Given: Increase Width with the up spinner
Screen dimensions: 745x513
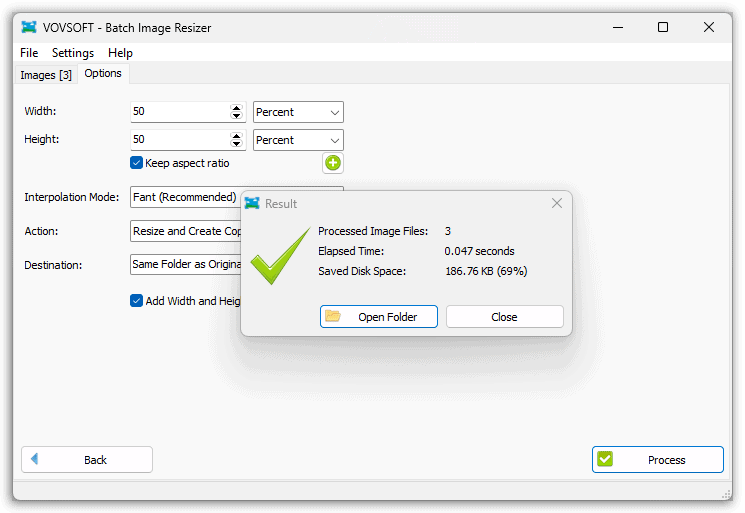Looking at the screenshot, I should coord(236,108).
